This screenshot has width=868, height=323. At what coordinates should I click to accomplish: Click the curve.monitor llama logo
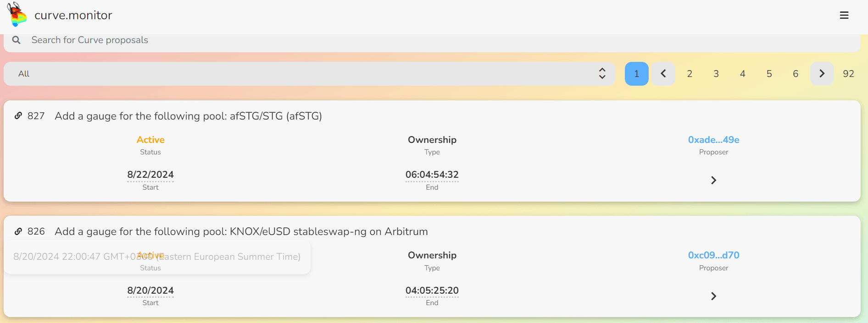pyautogui.click(x=17, y=14)
